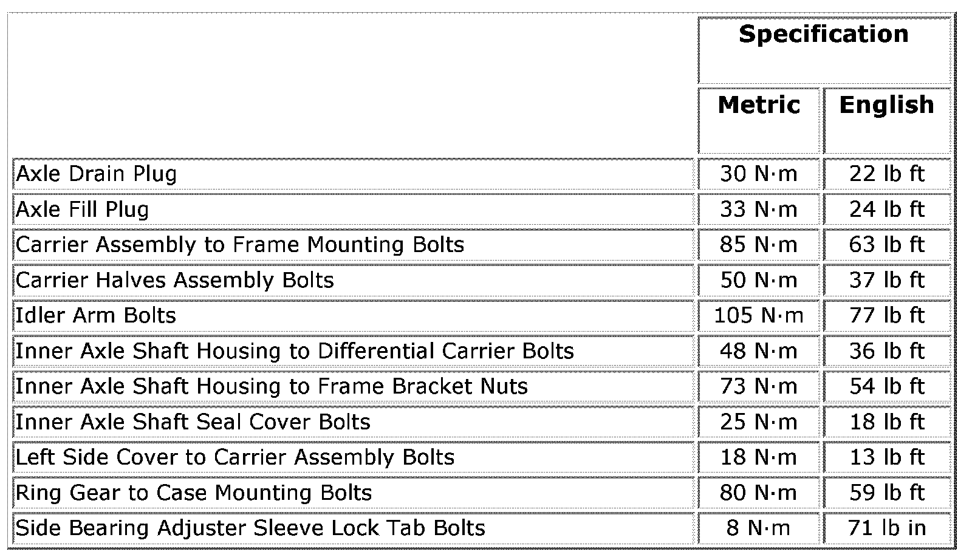This screenshot has width=972, height=560.
Task: Click the Axle Drain Plug row label
Action: pyautogui.click(x=97, y=174)
